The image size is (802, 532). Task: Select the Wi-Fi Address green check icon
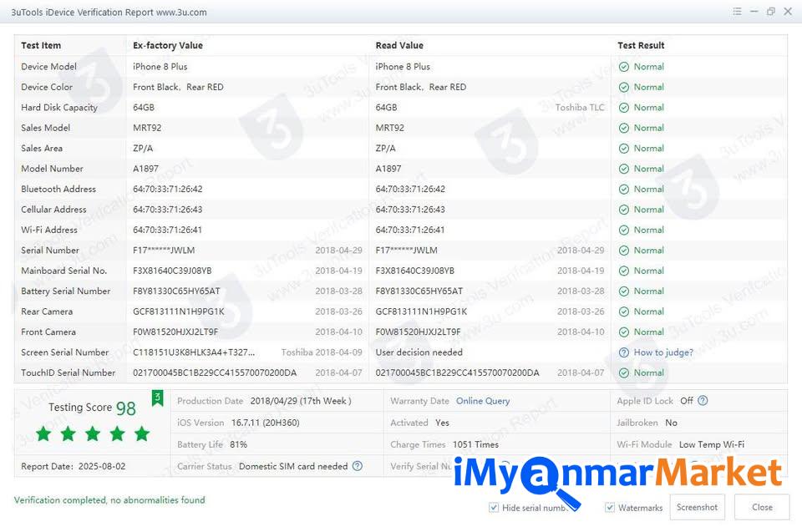623,231
